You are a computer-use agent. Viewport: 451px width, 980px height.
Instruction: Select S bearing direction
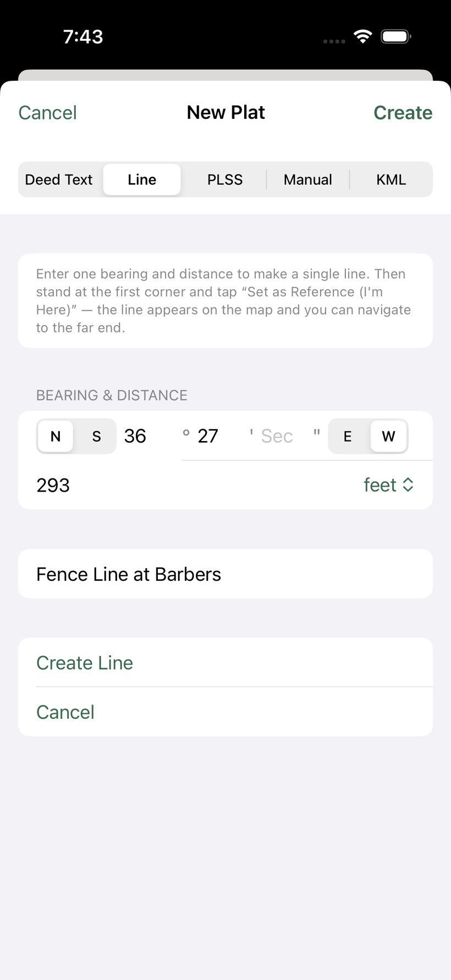pos(96,436)
